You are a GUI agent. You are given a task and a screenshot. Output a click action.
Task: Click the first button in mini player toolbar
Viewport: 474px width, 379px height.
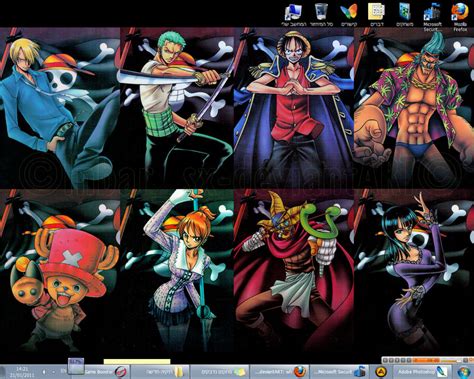385,360
